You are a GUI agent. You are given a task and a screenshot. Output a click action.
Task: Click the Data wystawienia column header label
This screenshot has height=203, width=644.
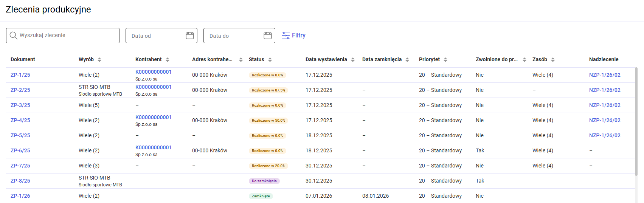[x=326, y=59]
